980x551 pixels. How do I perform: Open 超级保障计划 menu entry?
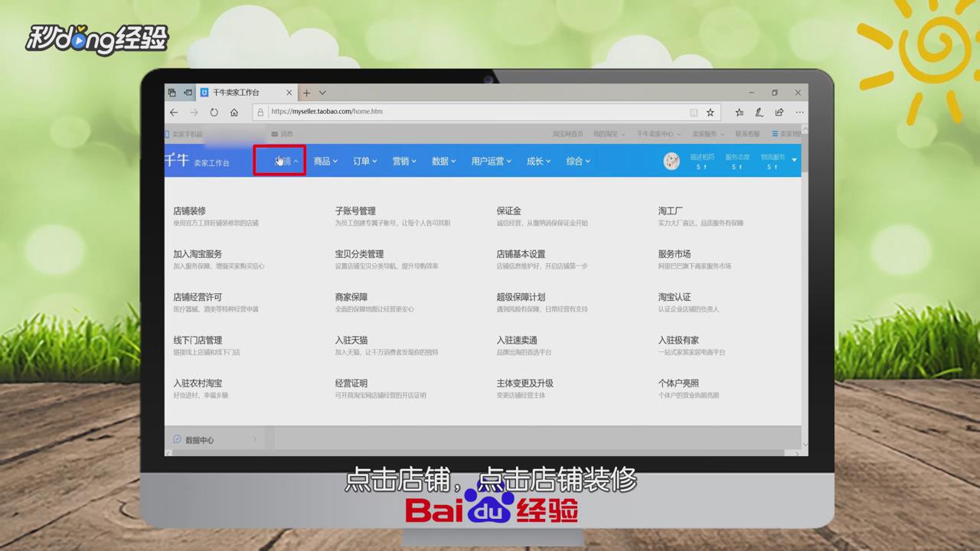point(521,297)
